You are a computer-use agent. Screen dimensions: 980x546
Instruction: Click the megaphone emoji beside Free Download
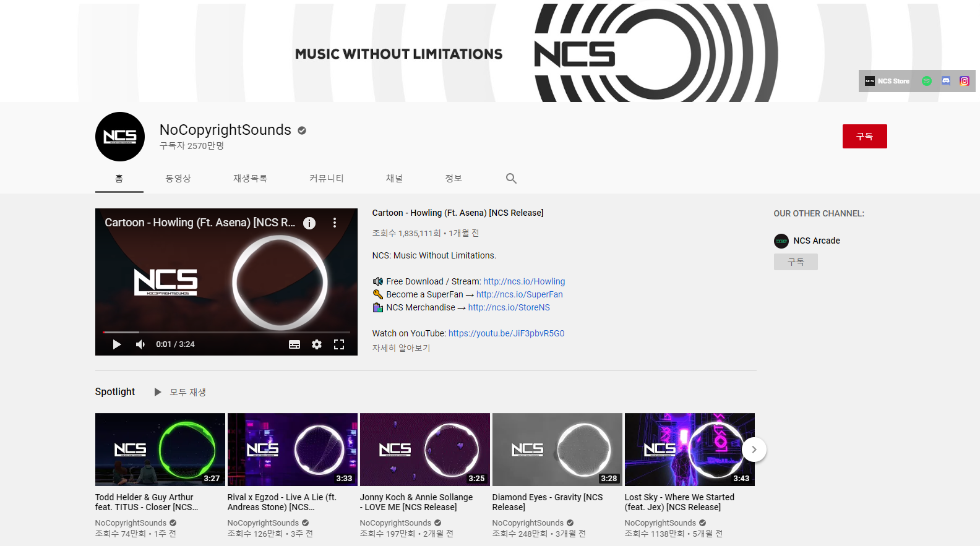click(x=378, y=281)
